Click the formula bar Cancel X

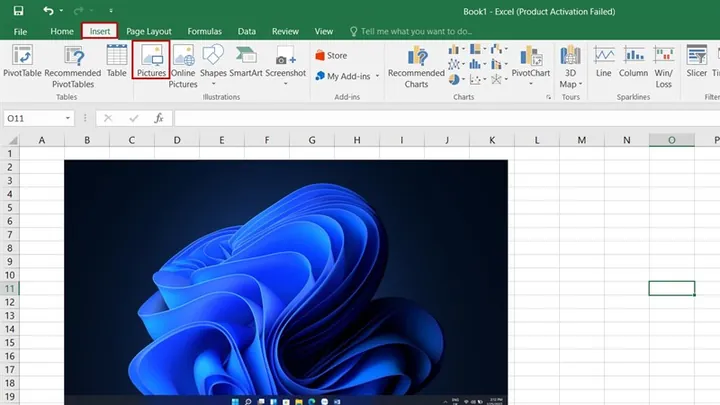click(x=108, y=118)
